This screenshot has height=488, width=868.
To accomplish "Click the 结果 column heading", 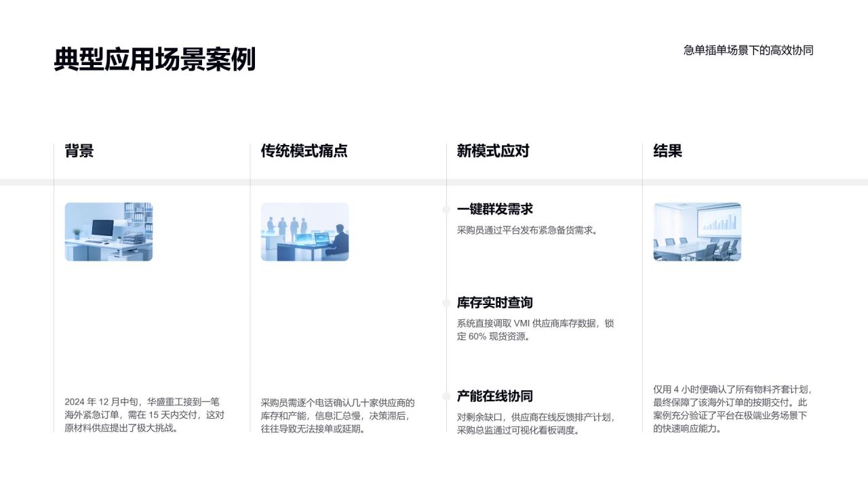I will [x=668, y=151].
